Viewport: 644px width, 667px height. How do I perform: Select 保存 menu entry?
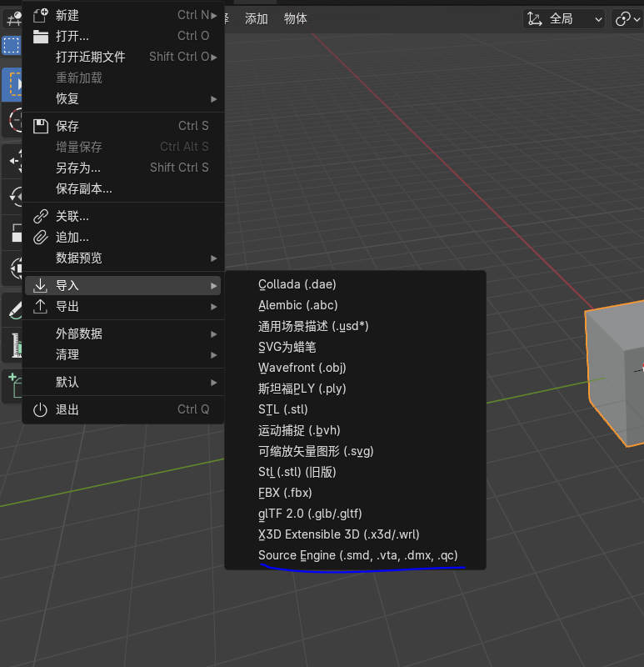coord(123,126)
